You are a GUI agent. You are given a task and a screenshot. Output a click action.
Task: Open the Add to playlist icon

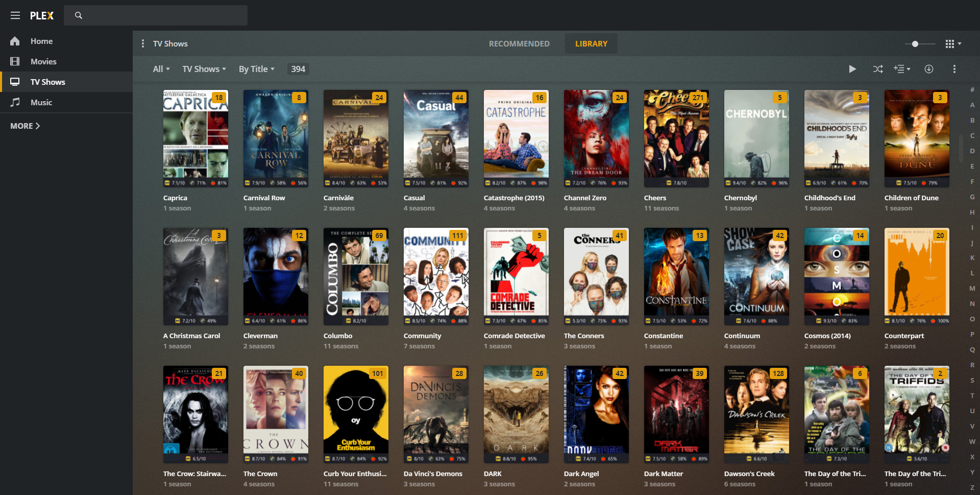[x=901, y=69]
